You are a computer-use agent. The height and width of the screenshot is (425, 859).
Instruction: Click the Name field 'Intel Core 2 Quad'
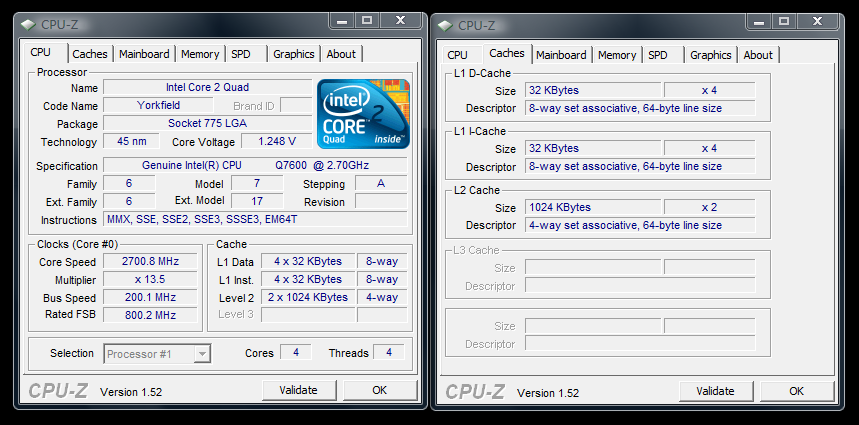(x=208, y=88)
